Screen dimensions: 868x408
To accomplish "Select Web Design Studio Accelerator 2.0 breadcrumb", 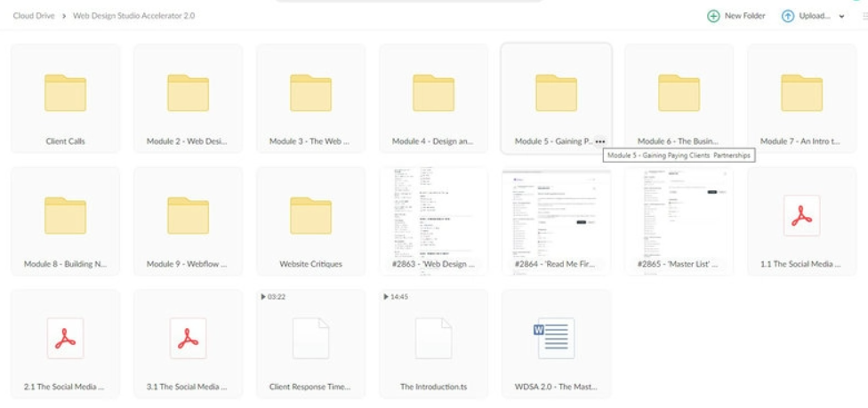I will 134,16.
